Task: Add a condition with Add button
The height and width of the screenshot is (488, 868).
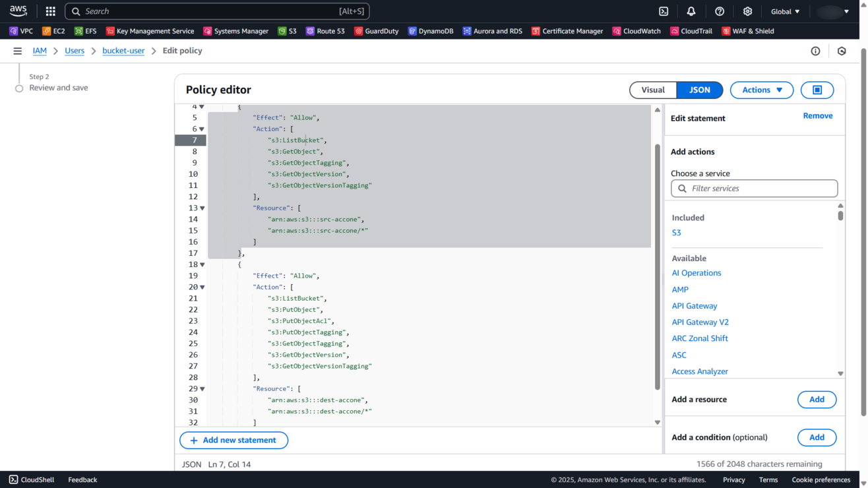Action: pyautogui.click(x=817, y=437)
